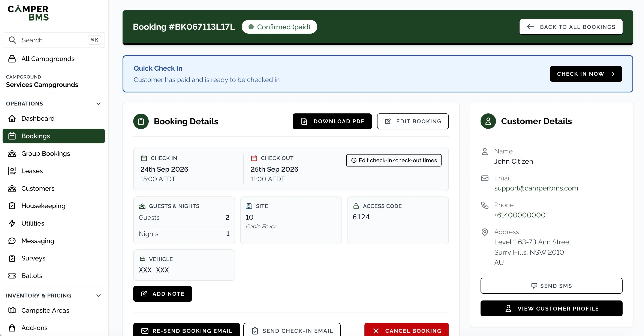Collapse the Inventory & Pricing section chevron
The image size is (644, 336).
99,296
